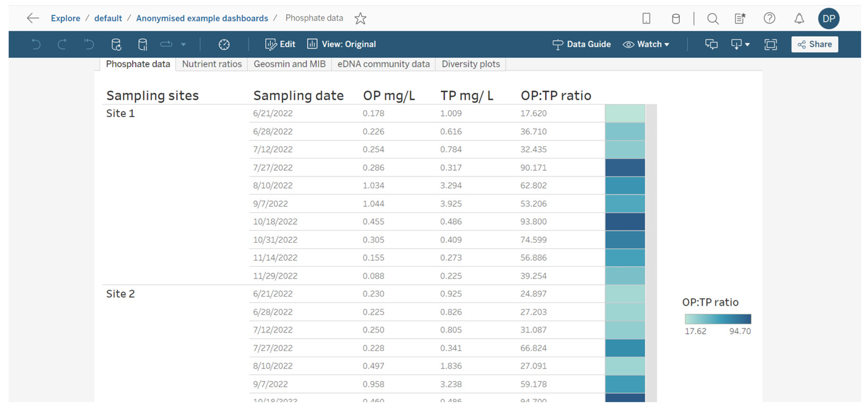Follow the Anonymised example dashboards breadcrumb link
Image resolution: width=868 pixels, height=411 pixels.
pos(202,18)
